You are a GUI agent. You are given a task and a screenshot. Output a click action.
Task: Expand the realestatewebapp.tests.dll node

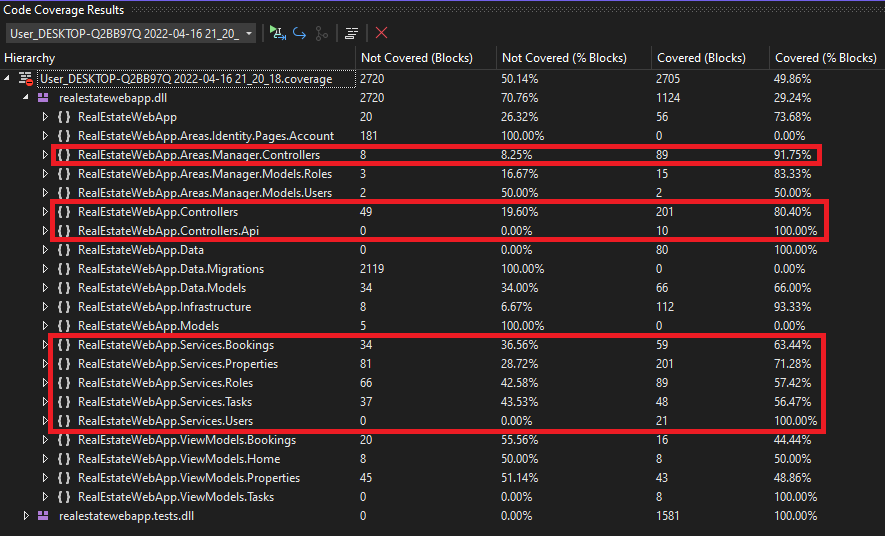click(26, 516)
